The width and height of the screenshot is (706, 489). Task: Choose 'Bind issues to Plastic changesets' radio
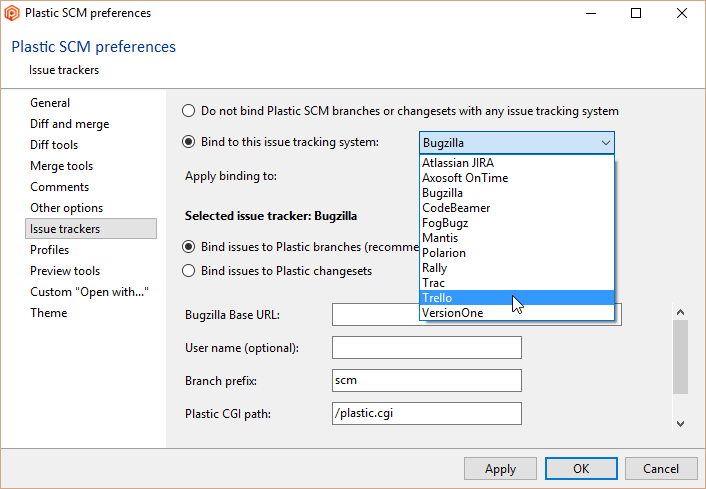tap(188, 271)
